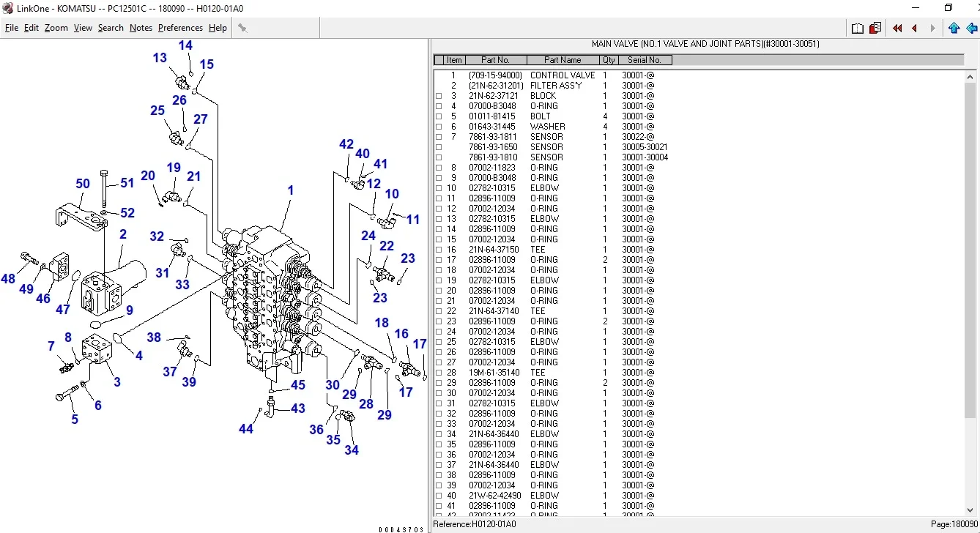
Task: Open the View menu
Action: tap(83, 28)
